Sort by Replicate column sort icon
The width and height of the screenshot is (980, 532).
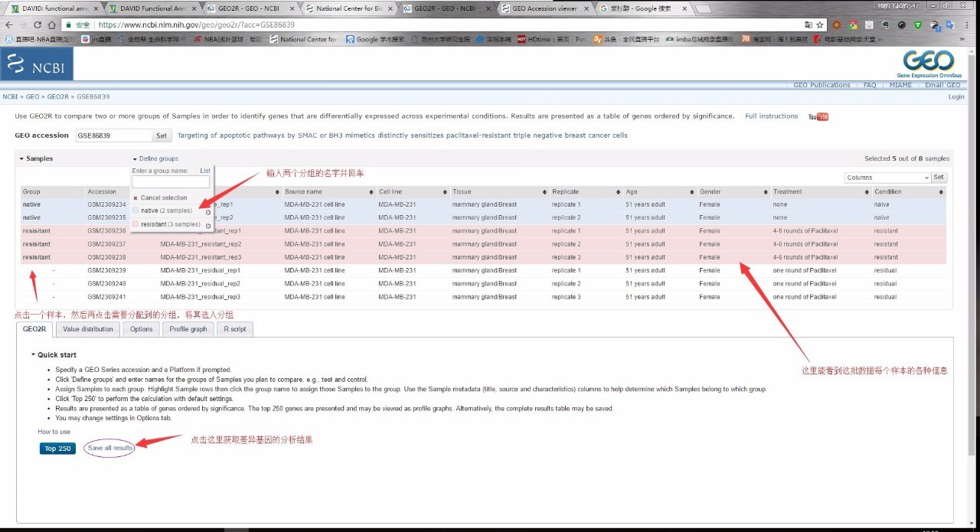(617, 192)
